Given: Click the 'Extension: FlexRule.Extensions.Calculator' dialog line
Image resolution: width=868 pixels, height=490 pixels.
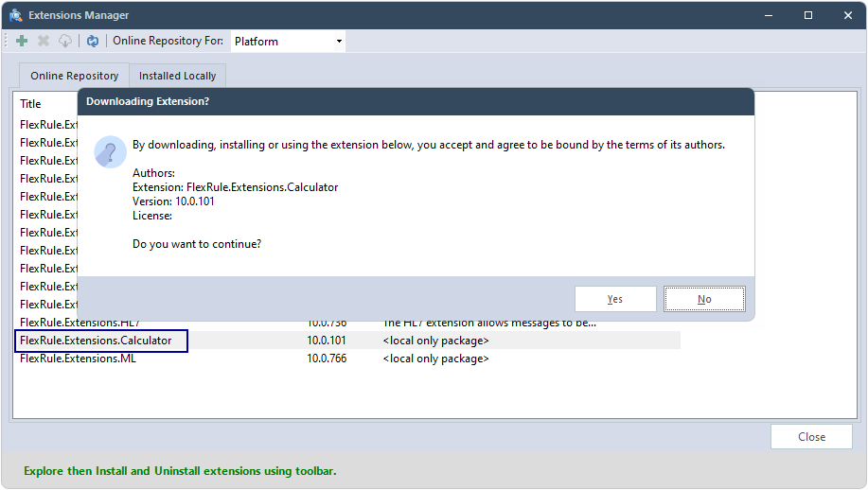Looking at the screenshot, I should click(x=236, y=187).
